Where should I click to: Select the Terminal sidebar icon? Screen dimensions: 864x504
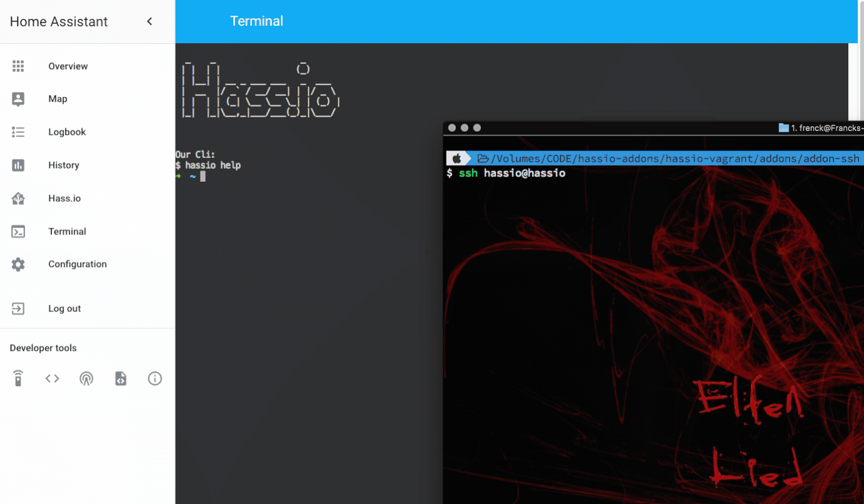(18, 231)
